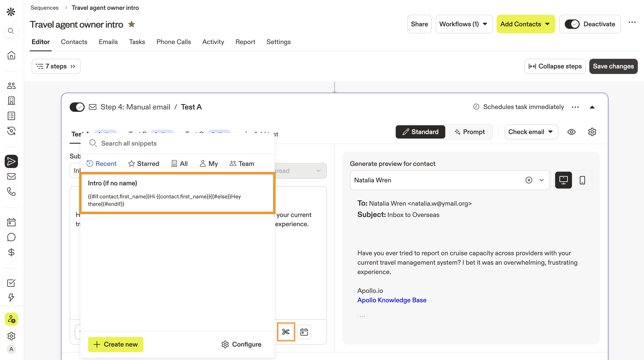
Task: Toggle the email preview eye icon
Action: click(572, 132)
